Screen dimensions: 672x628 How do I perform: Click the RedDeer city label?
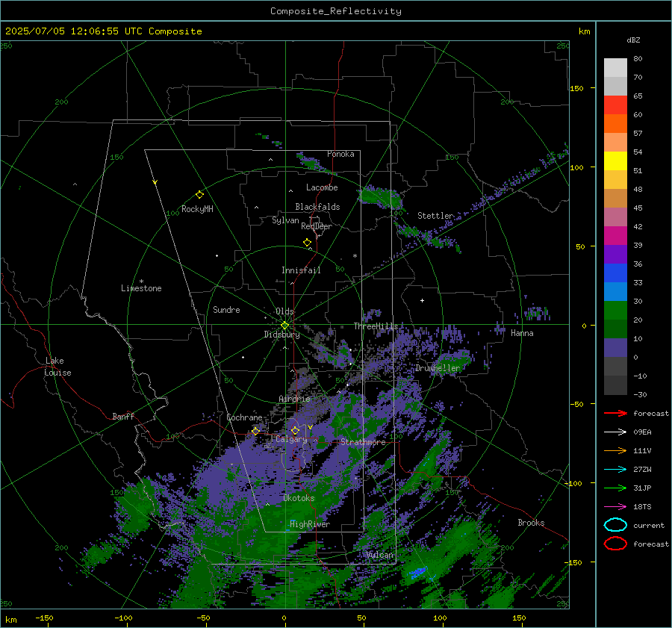(x=317, y=226)
